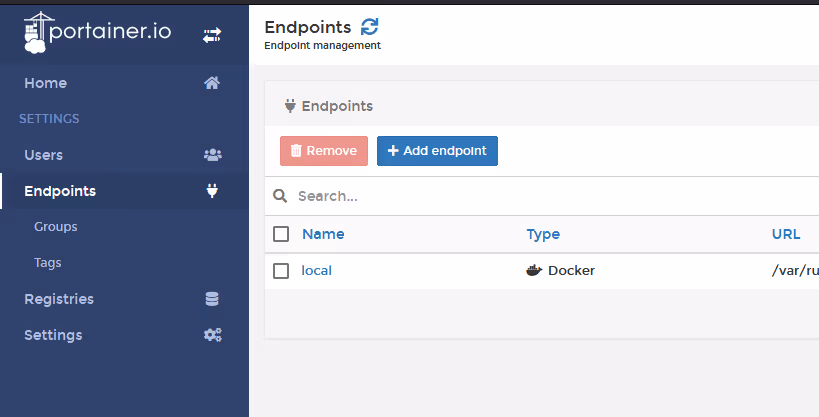
Task: Refresh the Endpoints page with the refresh icon
Action: tap(370, 27)
